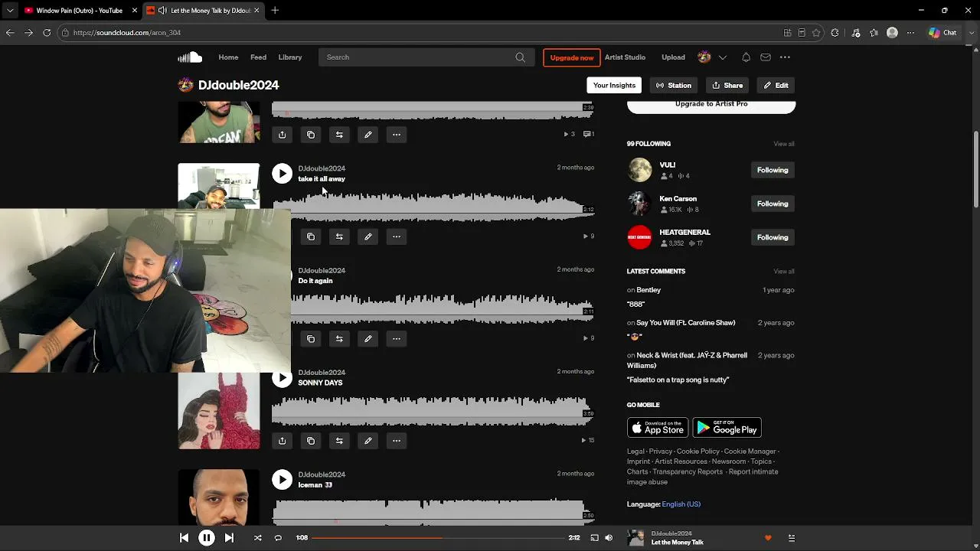Start the DJdouble2024 Station
Screen dimensions: 980x551
pos(674,85)
